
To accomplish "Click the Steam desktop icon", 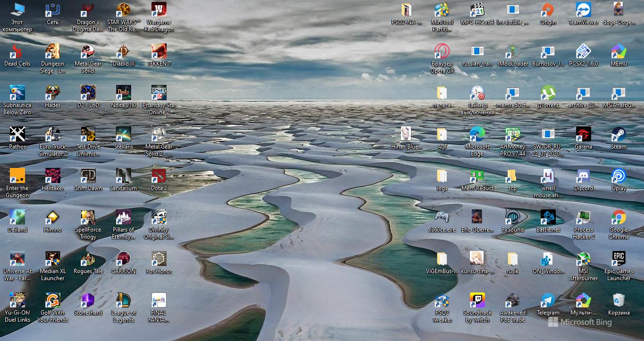I will coord(619,138).
